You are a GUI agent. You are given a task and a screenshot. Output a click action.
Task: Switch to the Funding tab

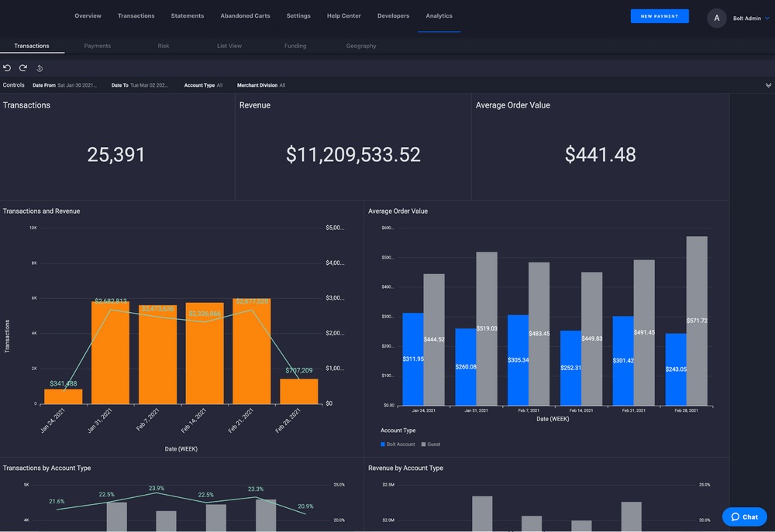click(295, 46)
